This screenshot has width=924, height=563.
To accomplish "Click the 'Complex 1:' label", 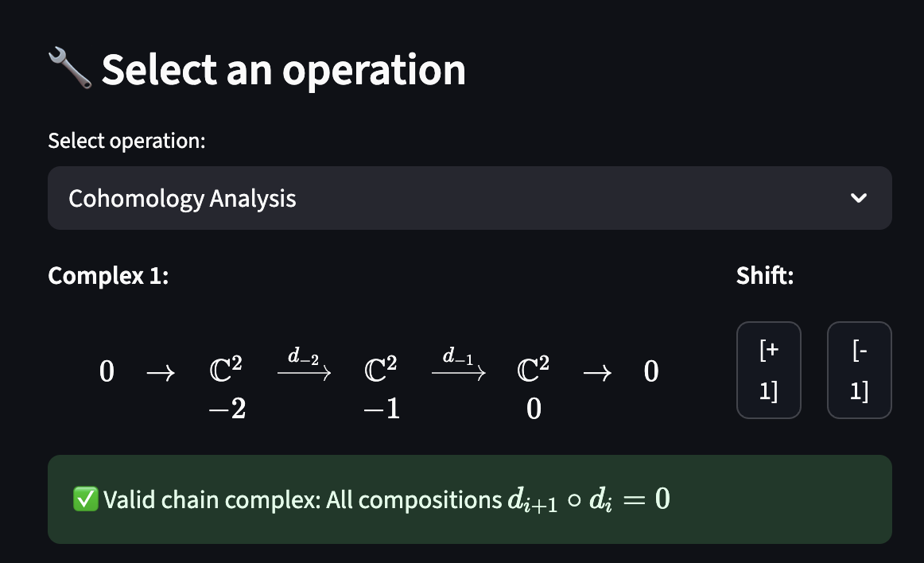I will tap(108, 275).
